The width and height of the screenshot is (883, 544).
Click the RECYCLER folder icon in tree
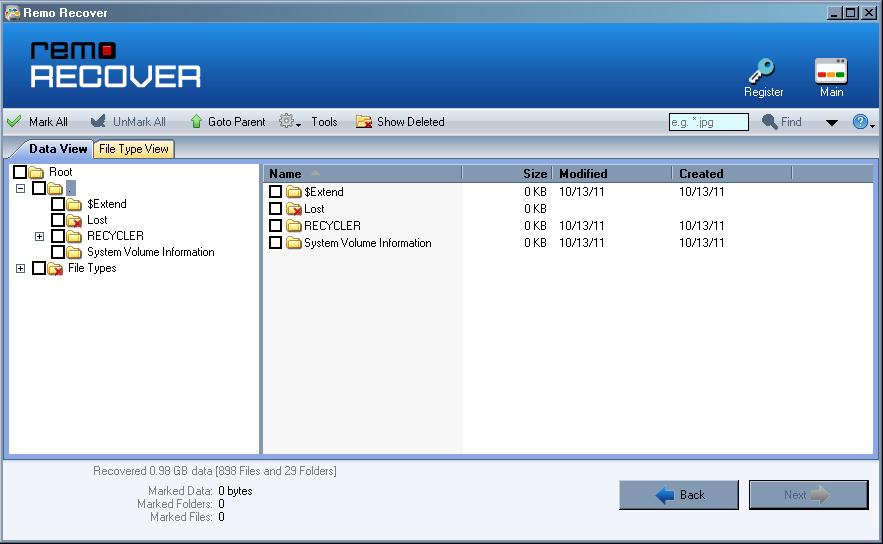tap(74, 236)
